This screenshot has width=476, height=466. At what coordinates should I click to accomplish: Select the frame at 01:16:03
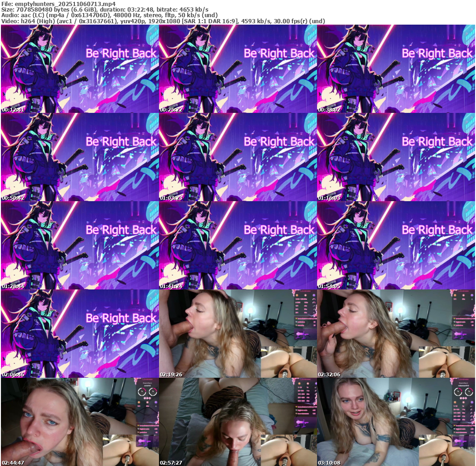[x=396, y=157]
